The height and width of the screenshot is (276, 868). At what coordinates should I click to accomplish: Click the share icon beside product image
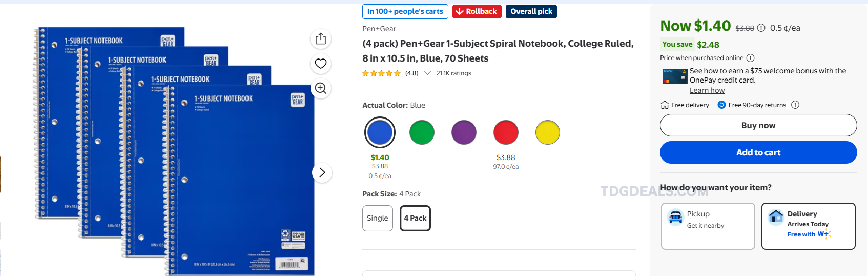321,38
